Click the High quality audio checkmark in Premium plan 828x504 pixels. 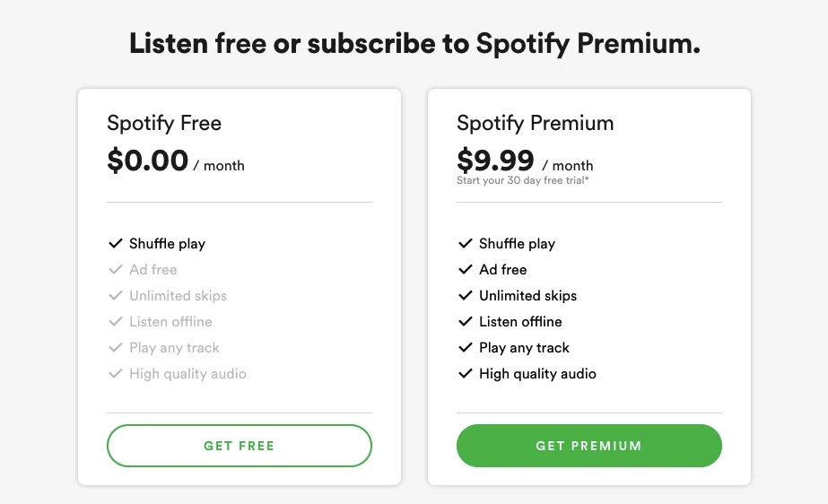465,373
